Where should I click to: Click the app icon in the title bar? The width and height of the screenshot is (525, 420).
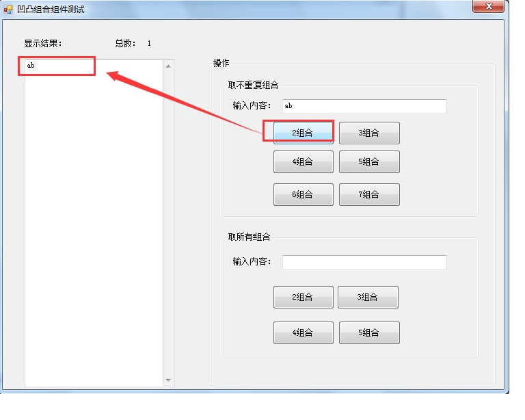click(x=8, y=10)
